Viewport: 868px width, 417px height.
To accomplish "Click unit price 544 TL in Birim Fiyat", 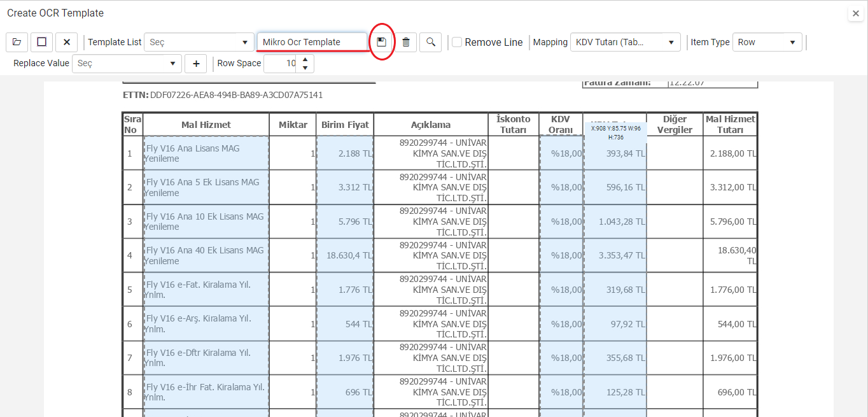I will pyautogui.click(x=359, y=324).
